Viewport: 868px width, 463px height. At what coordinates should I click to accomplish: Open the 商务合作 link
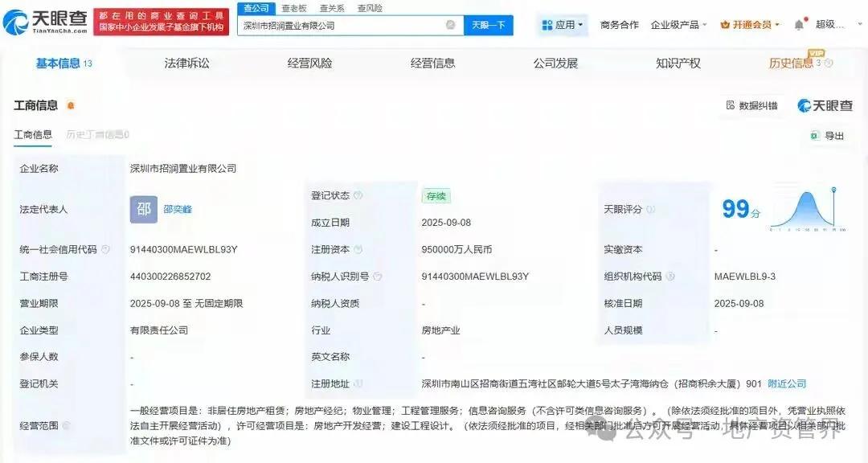pos(619,25)
